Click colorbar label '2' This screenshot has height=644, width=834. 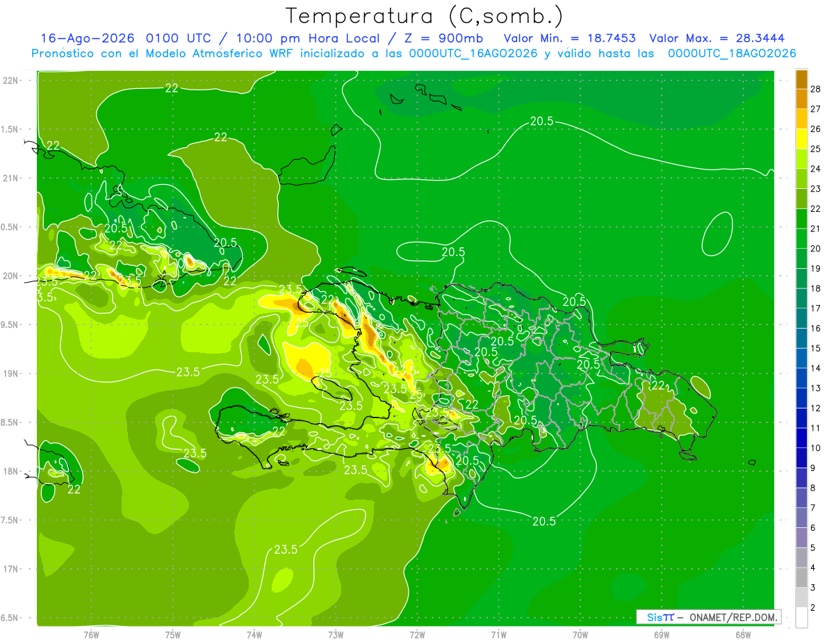(813, 607)
